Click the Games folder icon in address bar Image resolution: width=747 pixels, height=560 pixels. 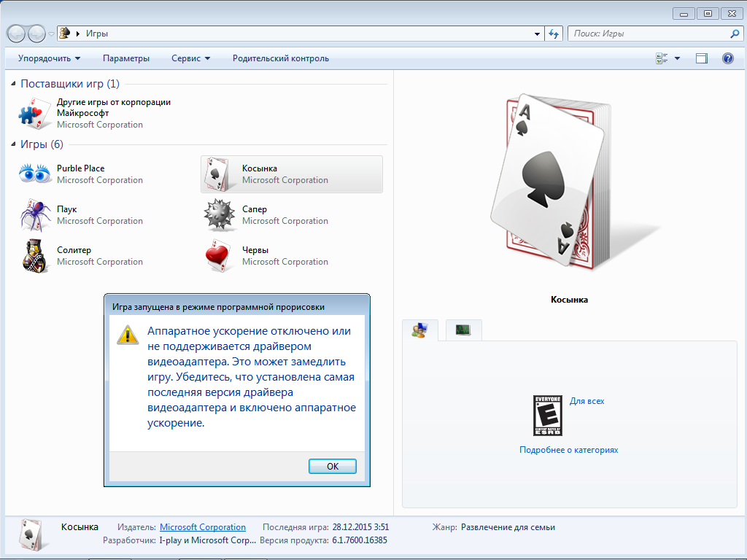(x=65, y=34)
